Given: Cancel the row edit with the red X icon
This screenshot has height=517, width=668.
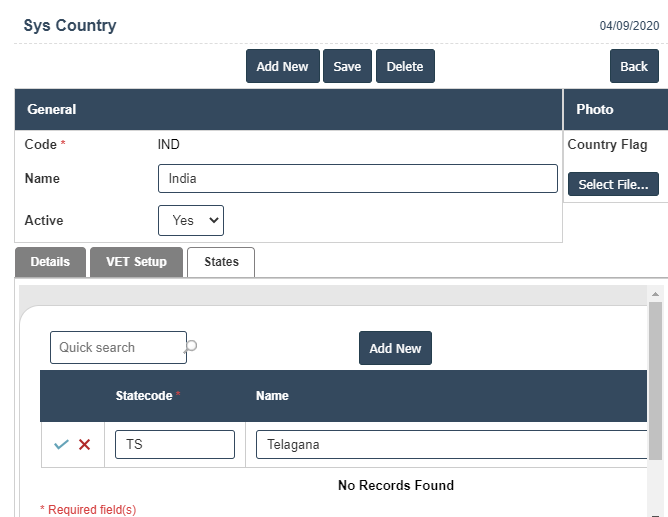Looking at the screenshot, I should pos(85,444).
